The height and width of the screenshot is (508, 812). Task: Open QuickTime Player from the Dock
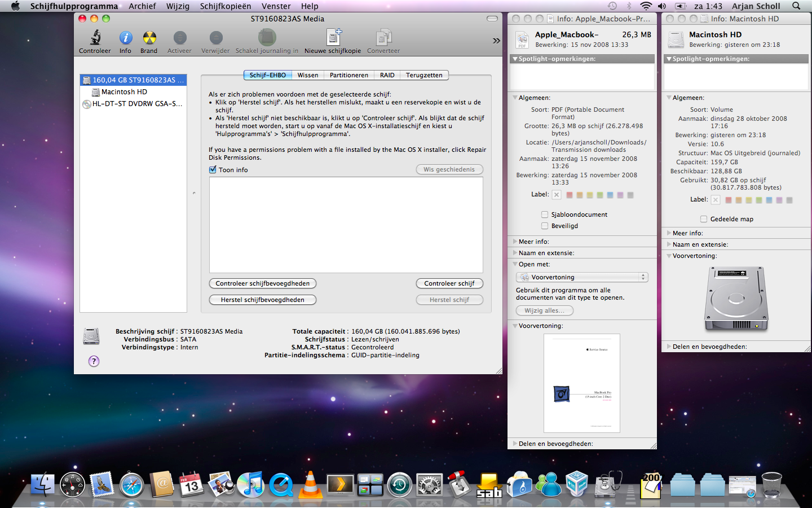coord(281,484)
